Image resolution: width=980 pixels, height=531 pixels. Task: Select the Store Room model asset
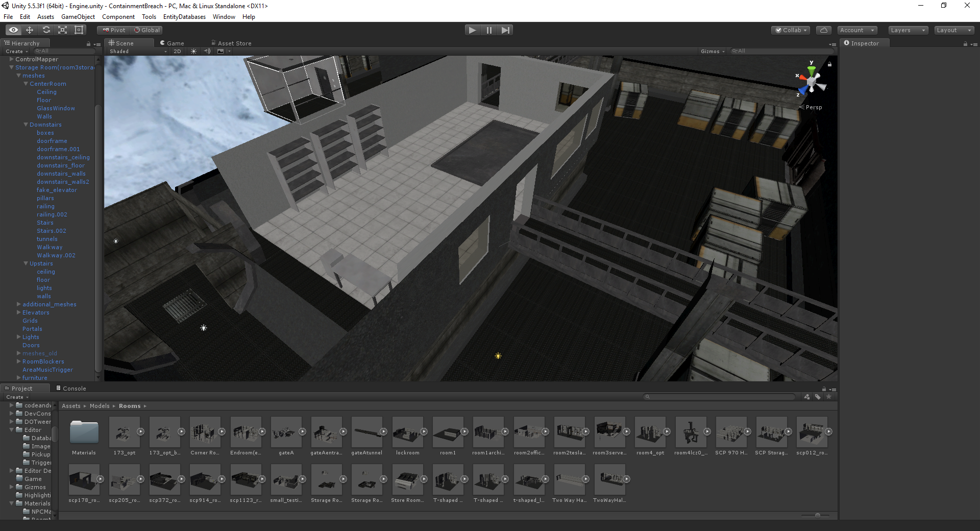[408, 484]
